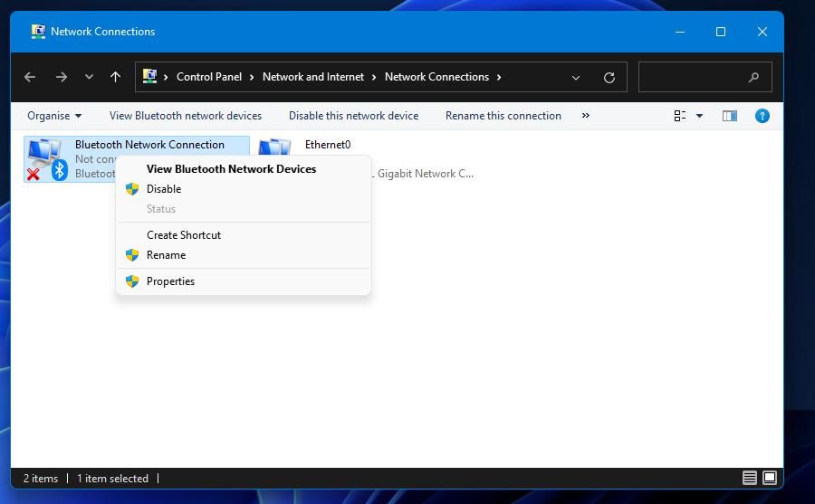Viewport: 815px width, 504px height.
Task: Maximize the Network Connections window
Action: (x=721, y=32)
